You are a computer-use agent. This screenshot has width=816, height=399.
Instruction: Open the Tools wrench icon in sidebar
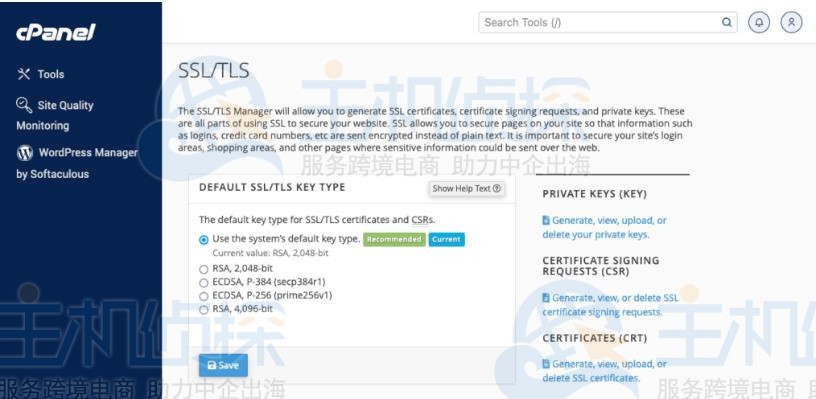24,74
